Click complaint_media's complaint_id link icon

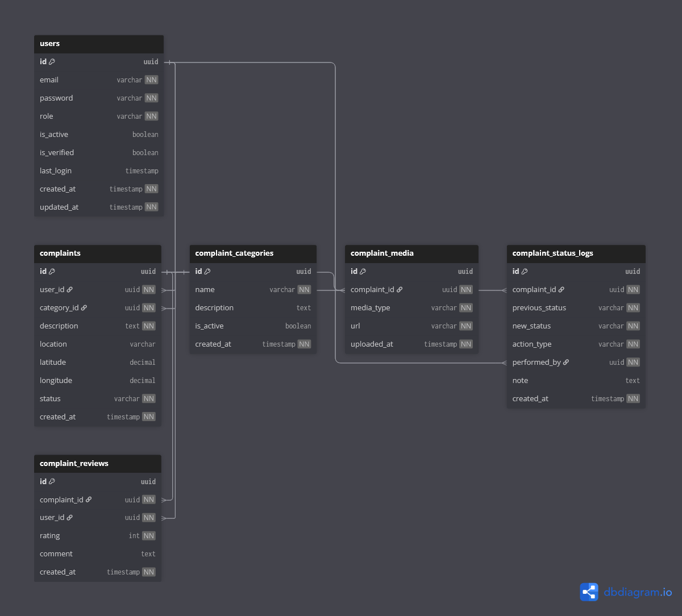point(400,290)
